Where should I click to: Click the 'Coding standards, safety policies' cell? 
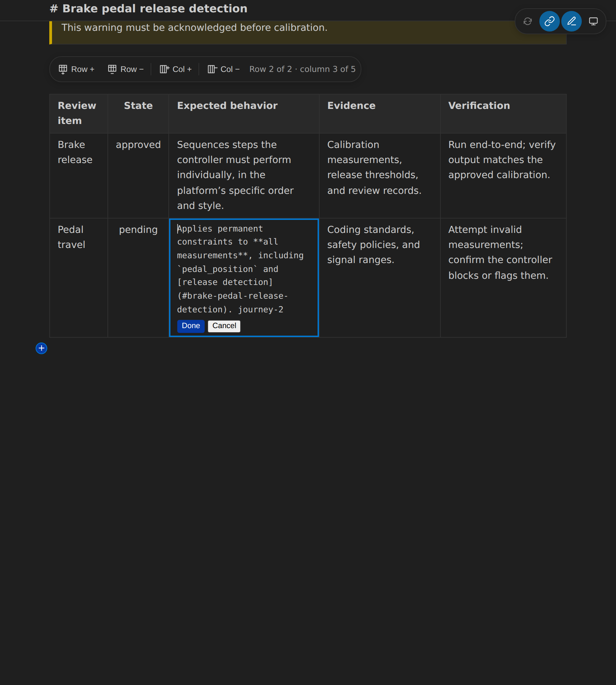pyautogui.click(x=380, y=278)
